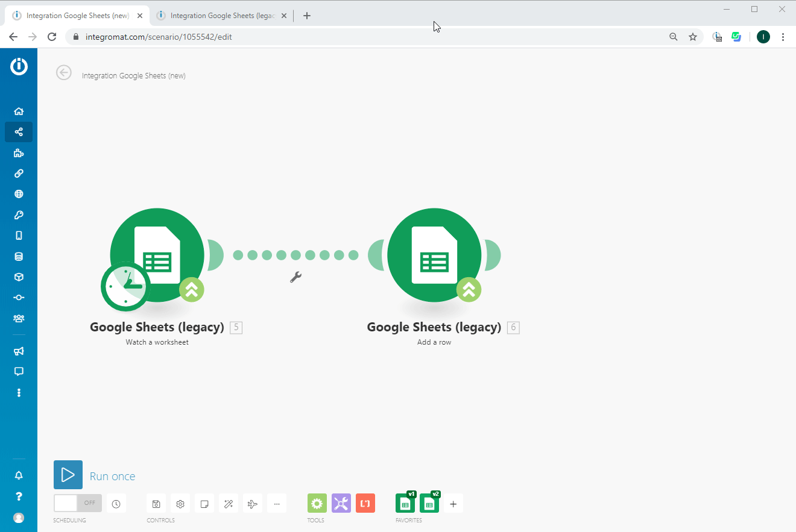Viewport: 796px width, 532px height.
Task: Toggle the scheduling OFF switch
Action: pos(78,503)
